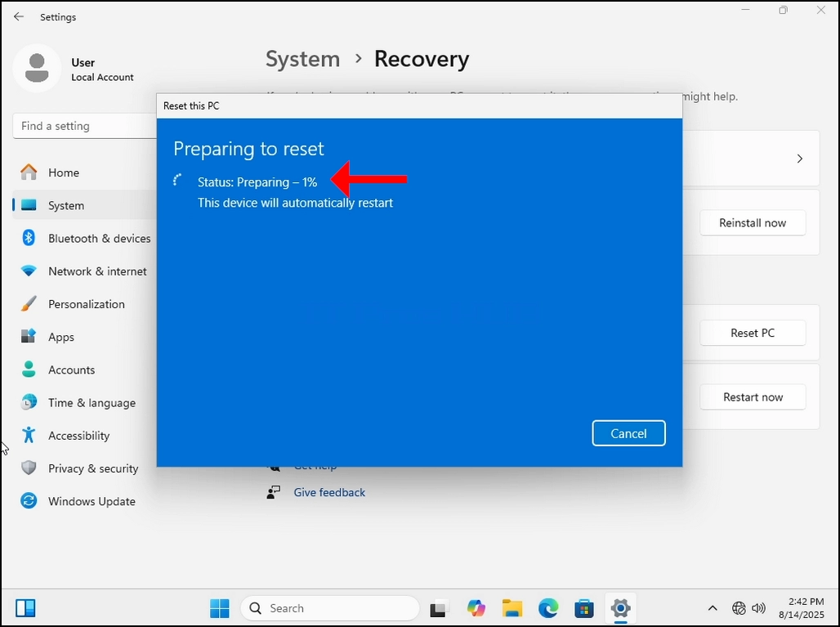This screenshot has height=627, width=840.
Task: Cancel the PC reset
Action: [628, 433]
